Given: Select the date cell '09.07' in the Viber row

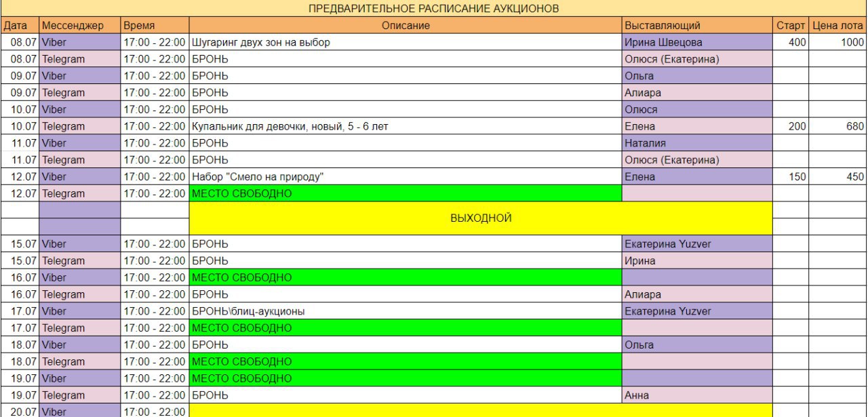Looking at the screenshot, I should (20, 76).
